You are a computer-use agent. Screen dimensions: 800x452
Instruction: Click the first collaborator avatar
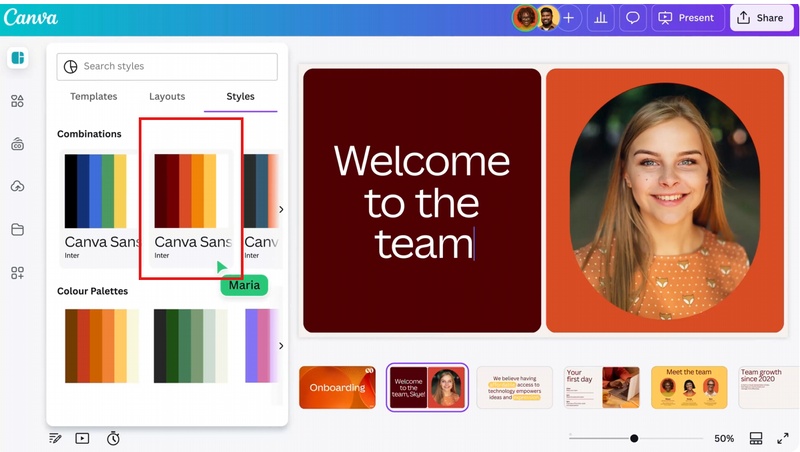coord(524,18)
